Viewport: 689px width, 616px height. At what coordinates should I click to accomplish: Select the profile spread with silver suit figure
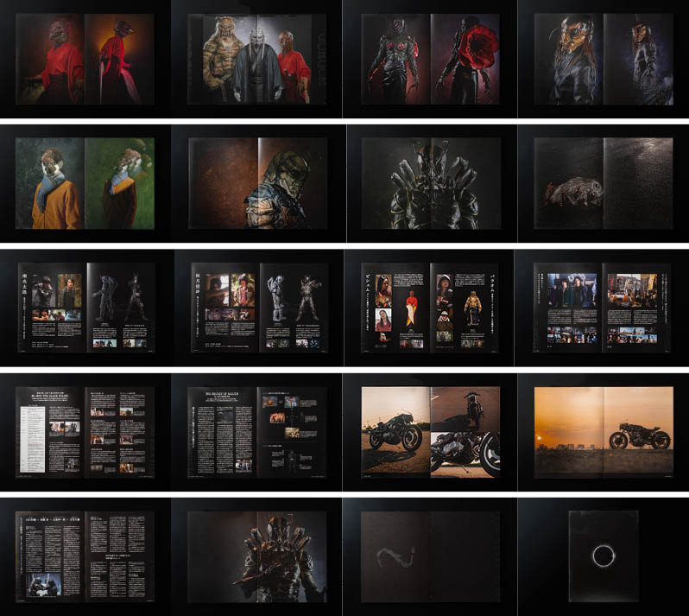pos(260,308)
